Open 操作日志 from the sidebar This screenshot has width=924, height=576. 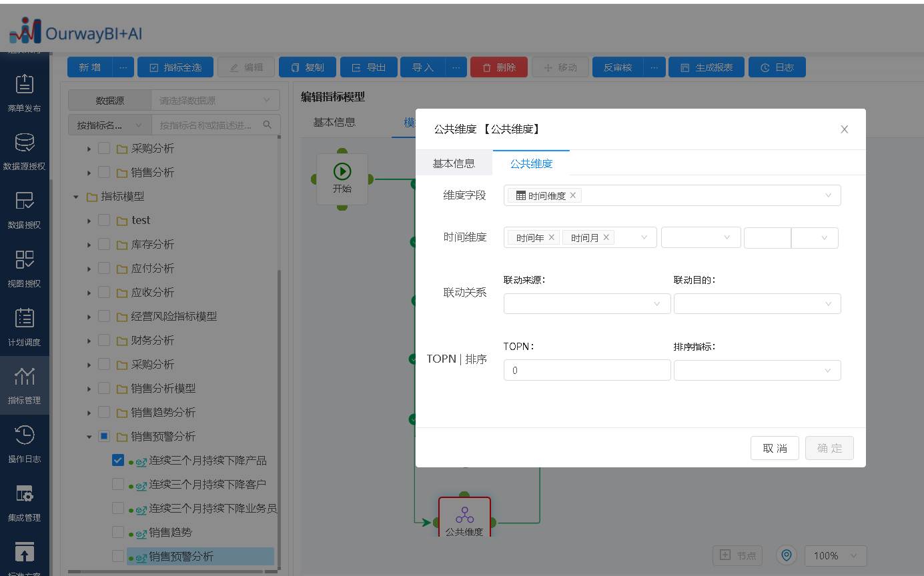click(24, 444)
